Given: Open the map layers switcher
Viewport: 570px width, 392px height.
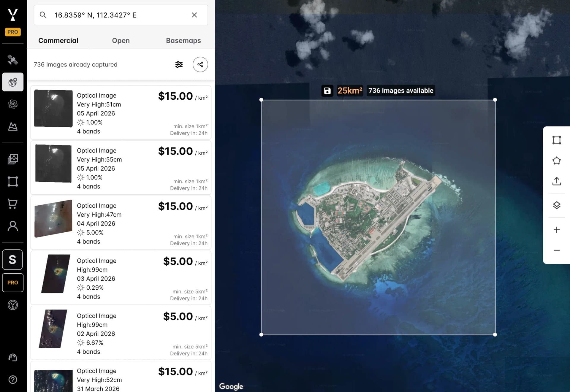Looking at the screenshot, I should [557, 205].
